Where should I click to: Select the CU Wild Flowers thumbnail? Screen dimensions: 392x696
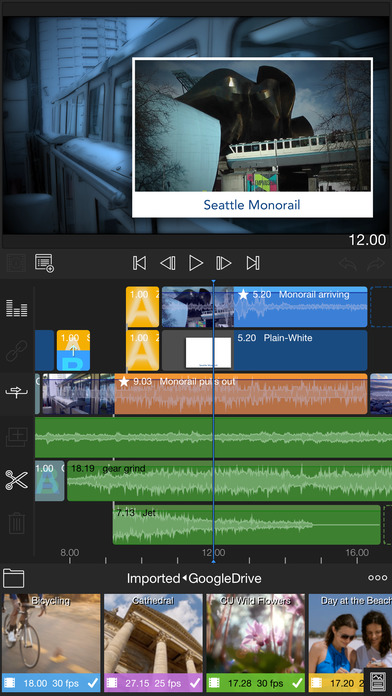point(255,643)
